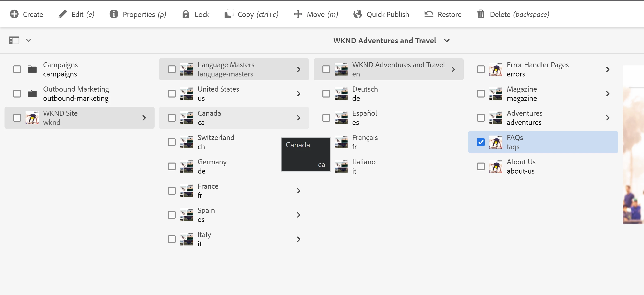Open the rail toggle dropdown arrow
644x295 pixels.
coord(28,40)
